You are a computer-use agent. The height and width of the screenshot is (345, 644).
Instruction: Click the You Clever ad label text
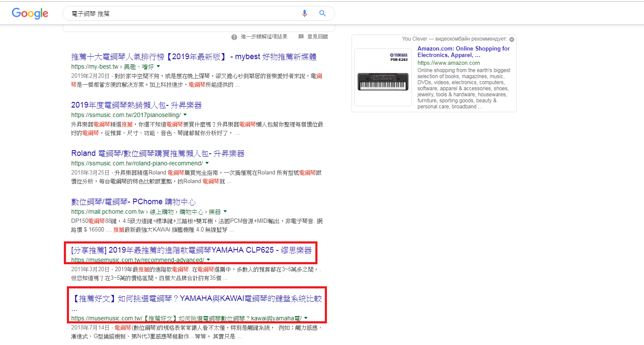tap(455, 39)
